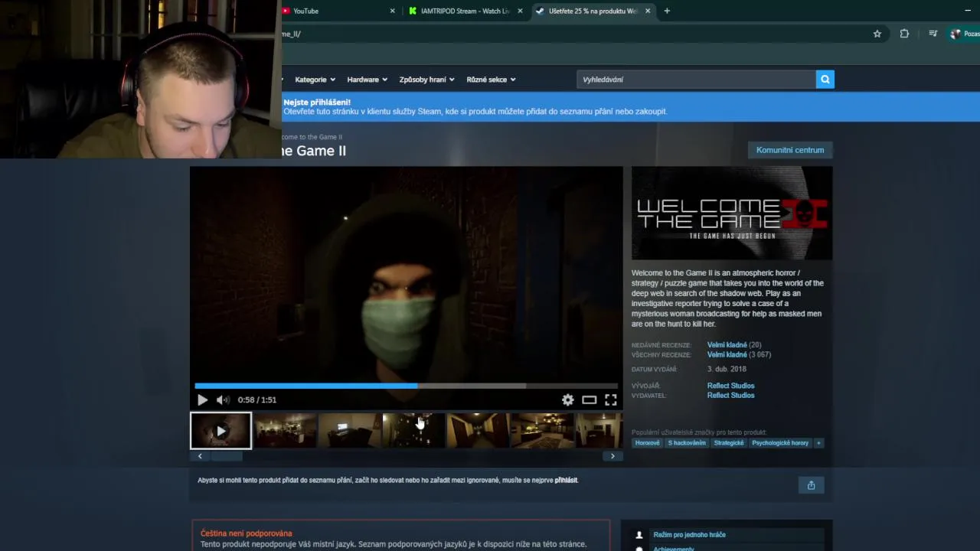Close the YouTube tab
The width and height of the screenshot is (980, 551).
click(x=393, y=11)
